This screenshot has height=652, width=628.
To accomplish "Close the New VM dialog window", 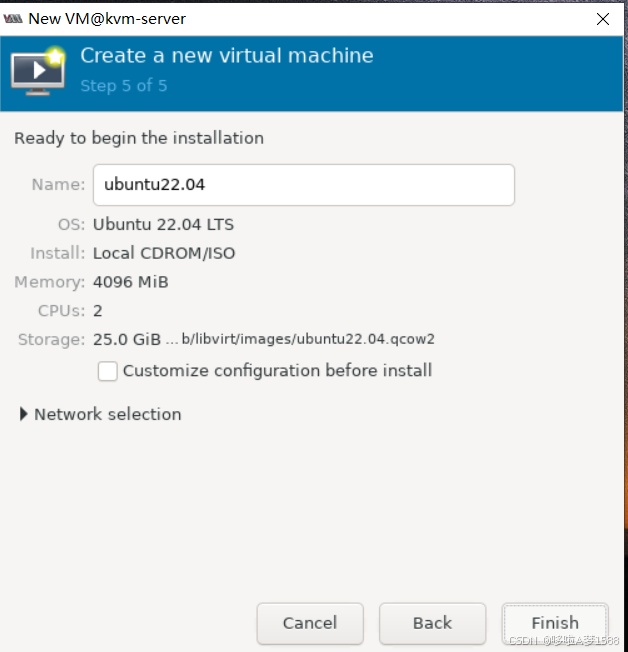I will 603,19.
